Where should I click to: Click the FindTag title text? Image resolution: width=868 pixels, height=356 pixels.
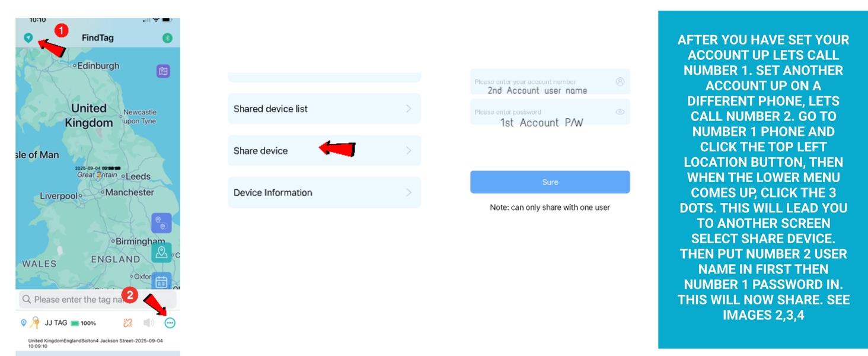click(98, 38)
